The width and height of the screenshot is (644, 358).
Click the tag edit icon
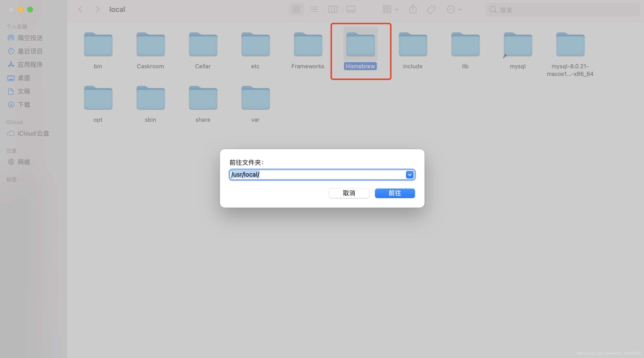[x=431, y=10]
